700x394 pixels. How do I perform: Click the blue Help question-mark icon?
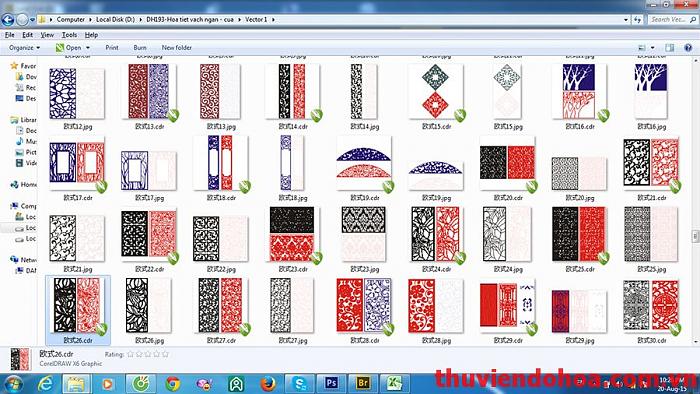[688, 47]
